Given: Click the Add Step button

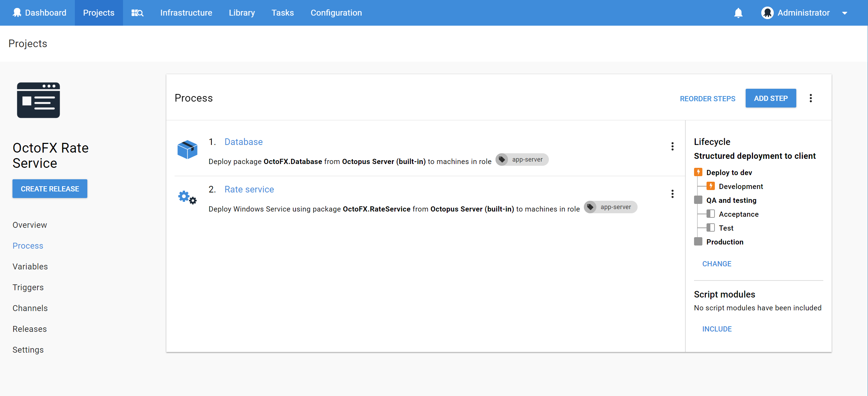Looking at the screenshot, I should pyautogui.click(x=771, y=98).
